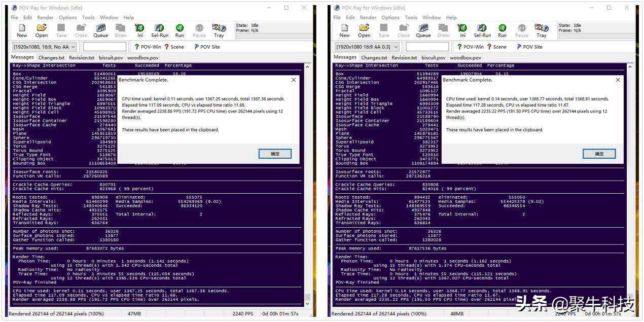Click the Scene help icon in right window
Screen dimensions: 644x322
click(496, 47)
